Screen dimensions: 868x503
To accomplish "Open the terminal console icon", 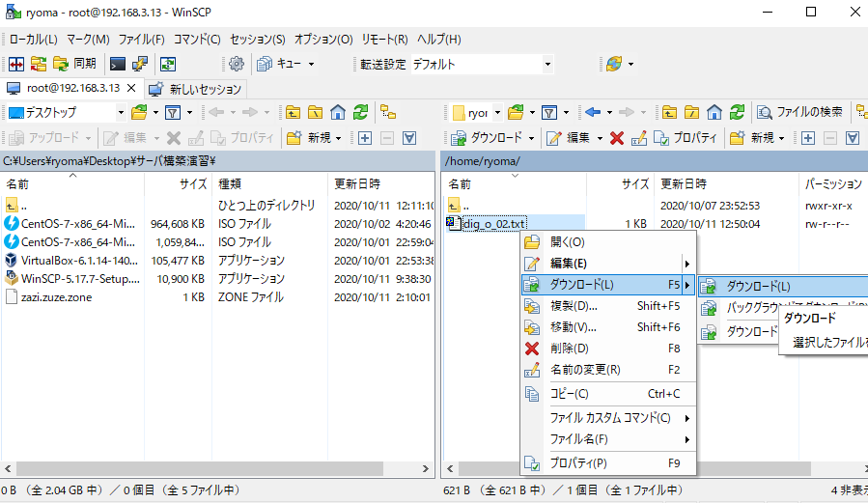I will (x=118, y=64).
